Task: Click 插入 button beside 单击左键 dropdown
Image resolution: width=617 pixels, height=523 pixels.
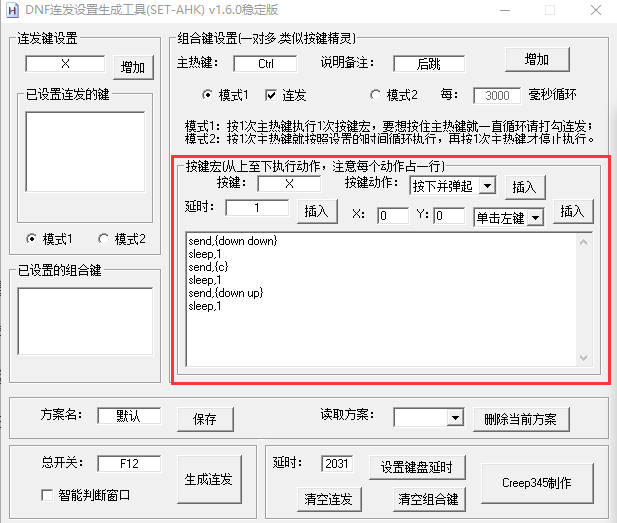Action: click(x=573, y=212)
